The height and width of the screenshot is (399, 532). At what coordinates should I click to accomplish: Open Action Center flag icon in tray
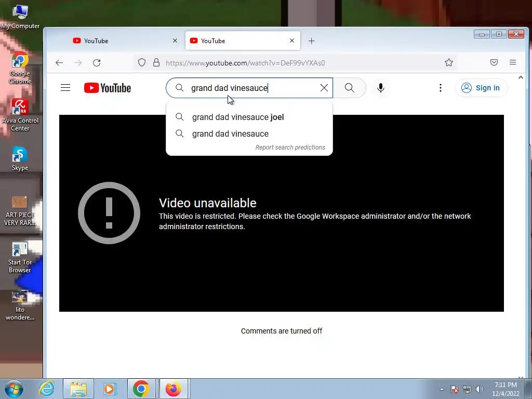[455, 389]
